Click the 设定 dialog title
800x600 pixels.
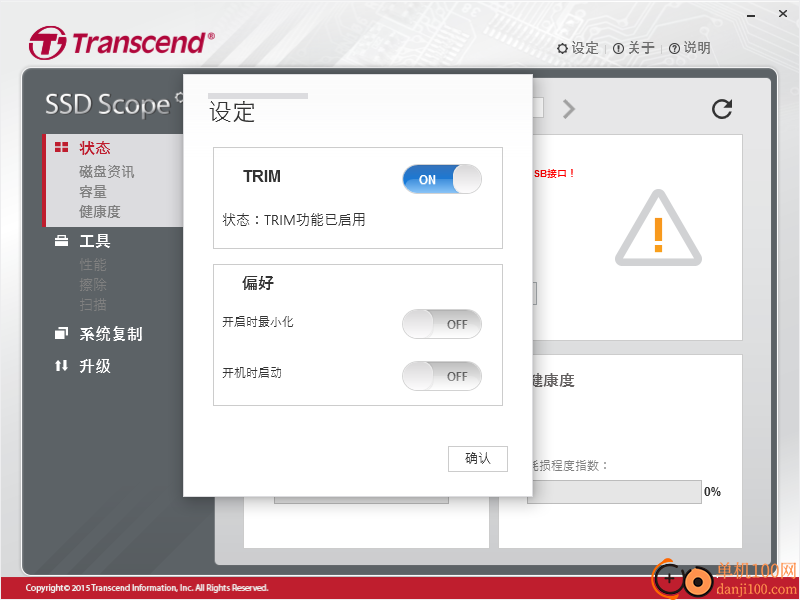232,112
